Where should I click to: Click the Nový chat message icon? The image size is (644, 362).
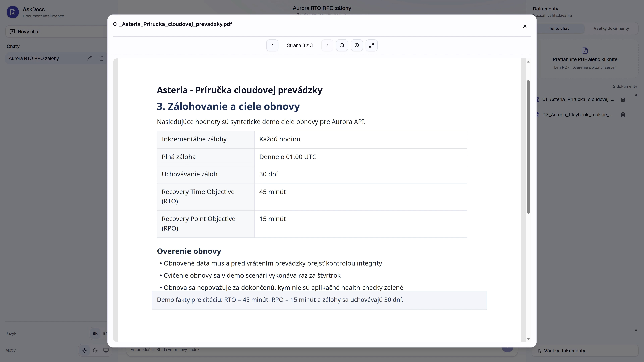point(12,32)
